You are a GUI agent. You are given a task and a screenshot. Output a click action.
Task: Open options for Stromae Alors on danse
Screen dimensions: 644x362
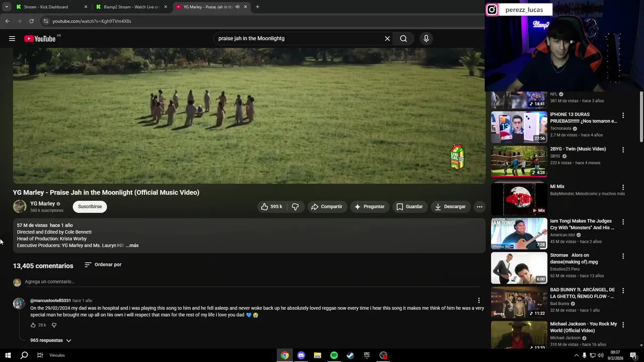pos(623,256)
